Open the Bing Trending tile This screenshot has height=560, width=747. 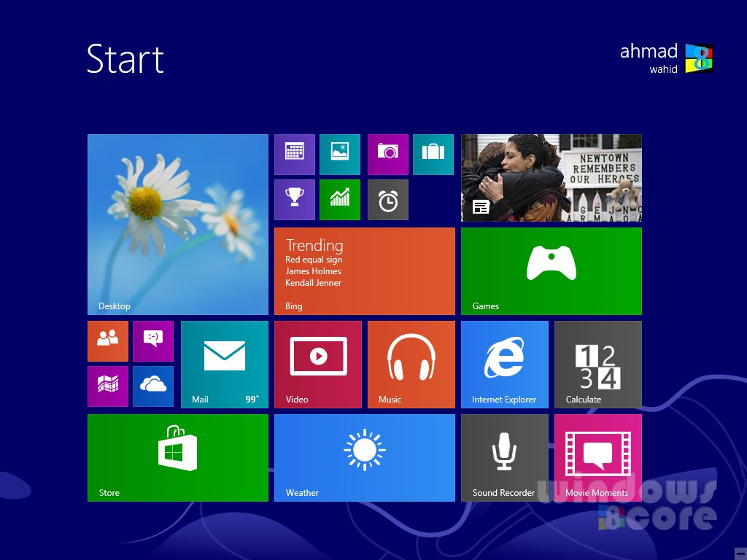(365, 271)
